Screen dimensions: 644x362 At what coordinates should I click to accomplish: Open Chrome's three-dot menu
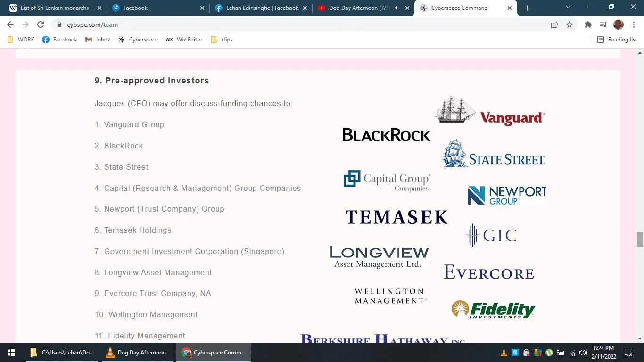pyautogui.click(x=633, y=25)
